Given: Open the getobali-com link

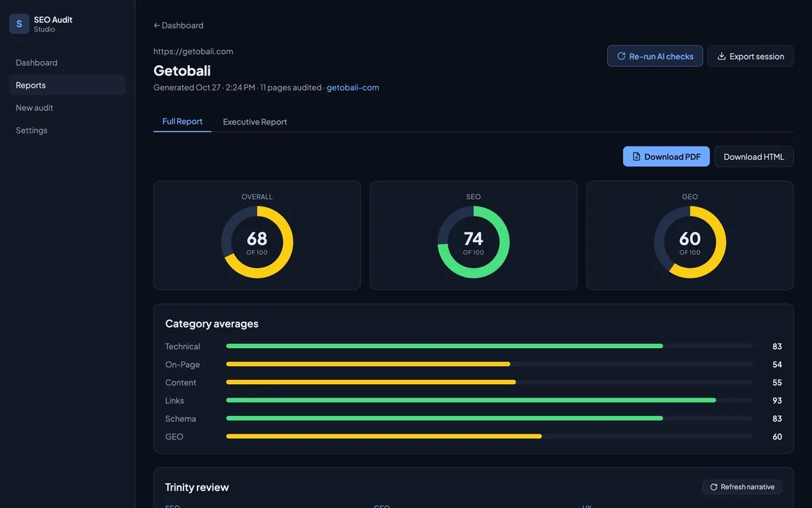Looking at the screenshot, I should pyautogui.click(x=353, y=87).
